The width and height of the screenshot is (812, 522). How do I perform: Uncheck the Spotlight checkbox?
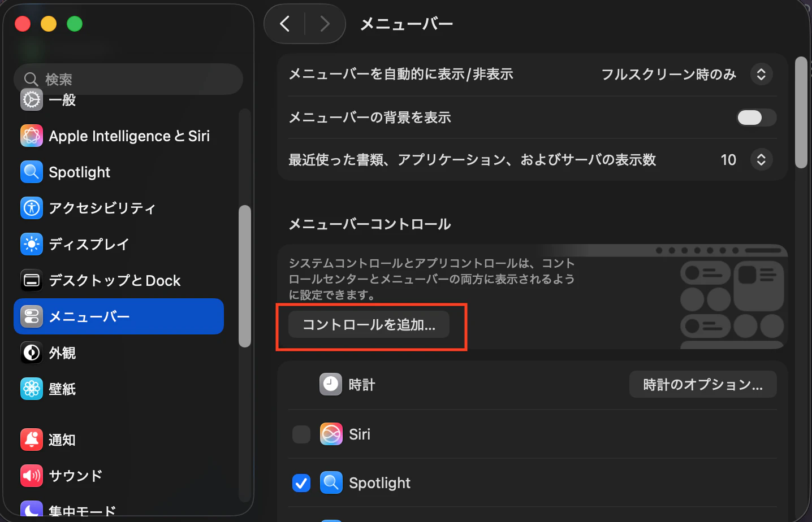[301, 483]
